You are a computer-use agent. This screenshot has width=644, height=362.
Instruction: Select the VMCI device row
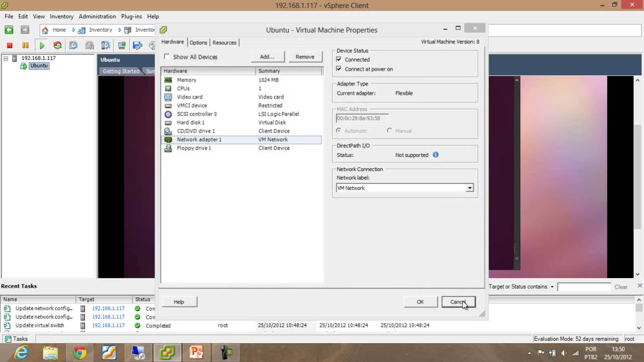[241, 106]
